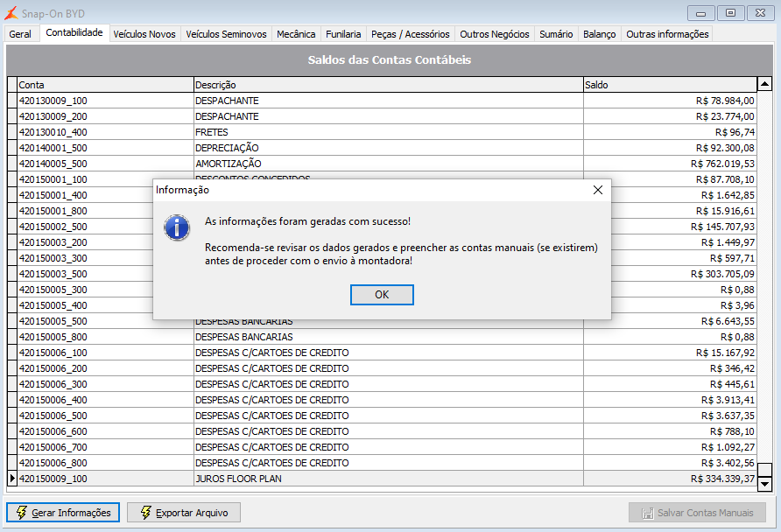Click the current-row arrow indicator for JUROS FLOOR PLAN
Viewport: 781px width, 532px height.
tap(12, 479)
